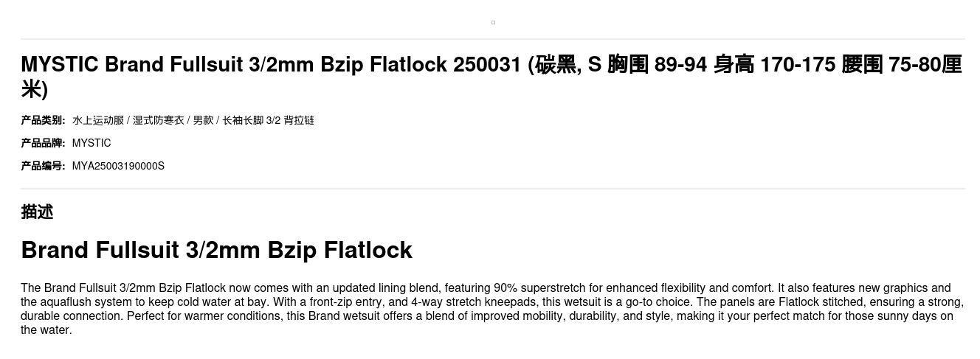The width and height of the screenshot is (980, 359).
Task: Click the 产品编号 label
Action: click(43, 166)
